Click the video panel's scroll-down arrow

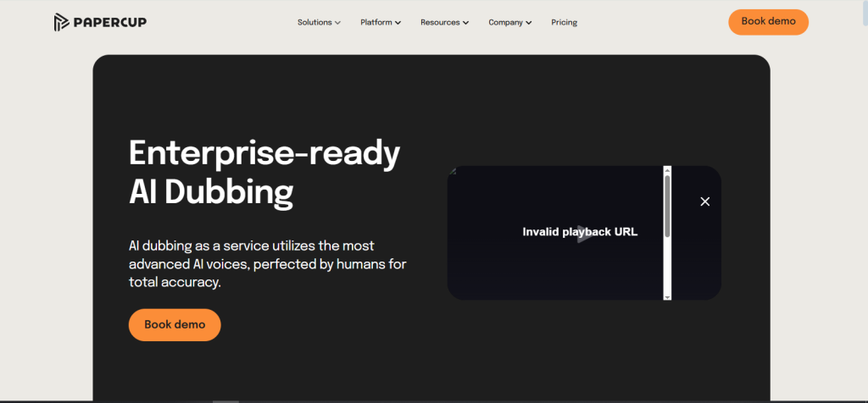pyautogui.click(x=667, y=297)
